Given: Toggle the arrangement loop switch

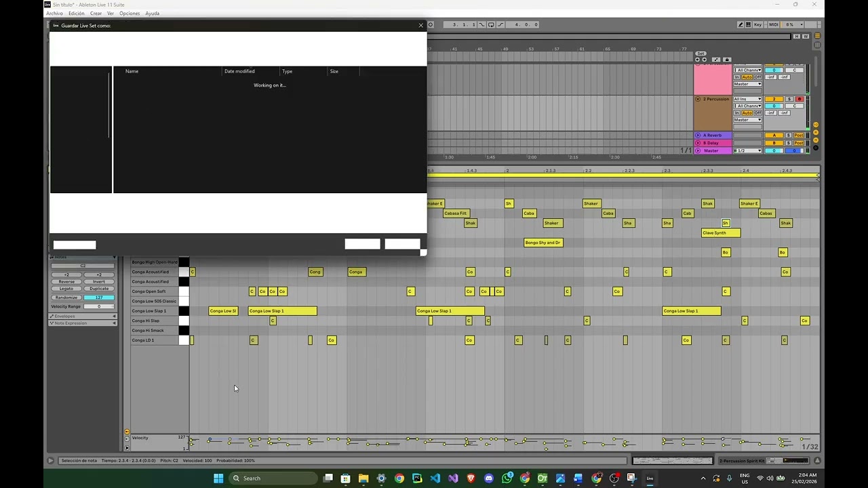Looking at the screenshot, I should [491, 24].
